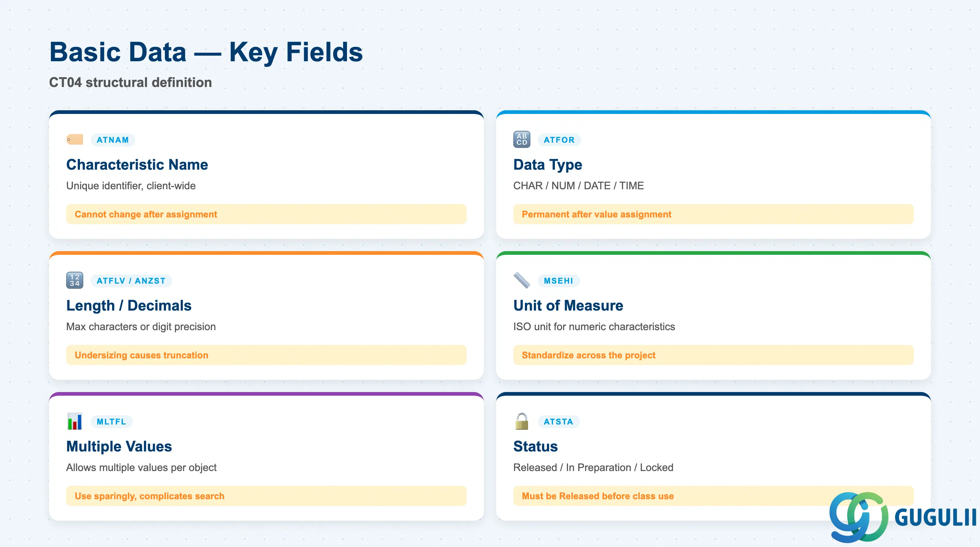Image resolution: width=980 pixels, height=547 pixels.
Task: Click the Multiple Values heading
Action: click(x=119, y=446)
